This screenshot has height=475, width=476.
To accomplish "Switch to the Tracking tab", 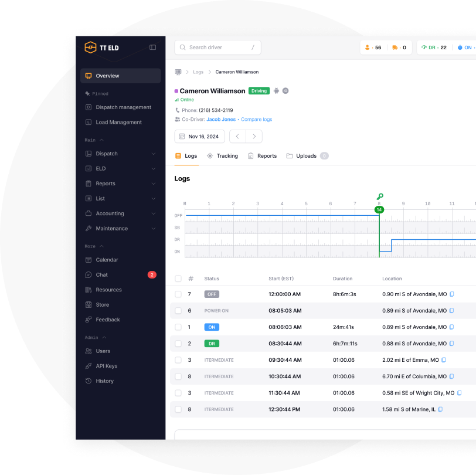I will [x=222, y=156].
